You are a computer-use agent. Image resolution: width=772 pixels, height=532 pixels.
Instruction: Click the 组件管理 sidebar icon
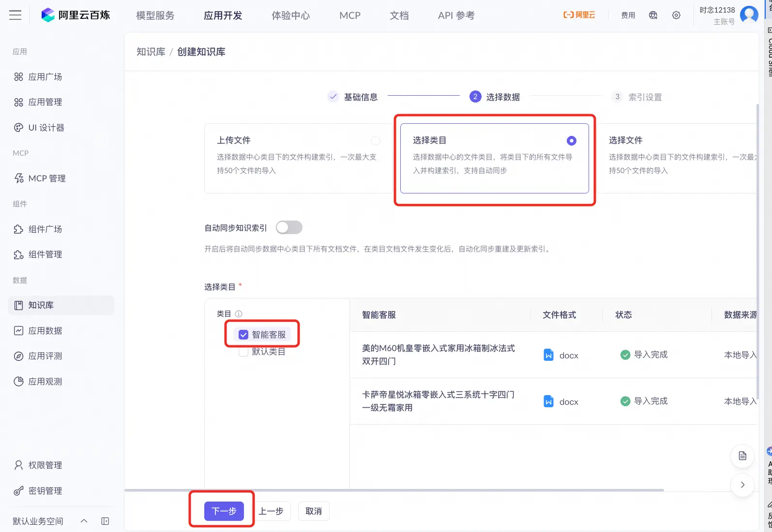point(18,254)
